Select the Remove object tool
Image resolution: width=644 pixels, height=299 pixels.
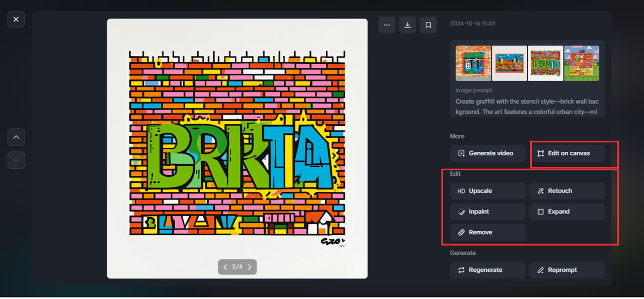point(487,232)
